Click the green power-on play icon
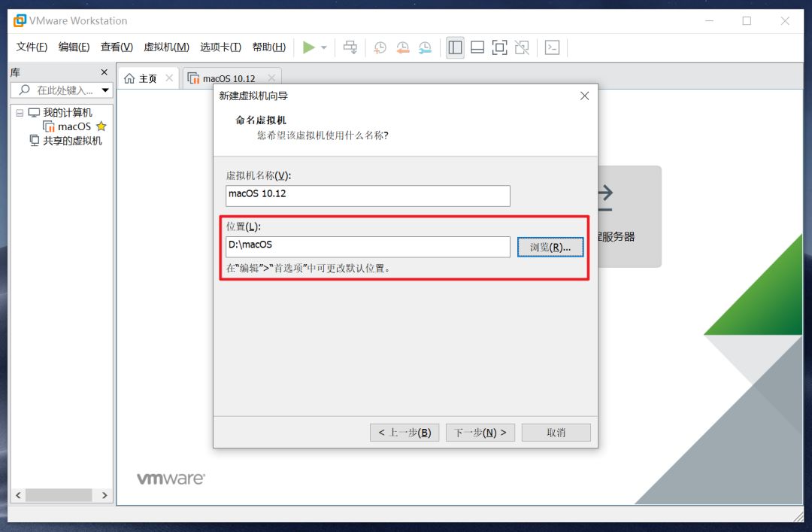The width and height of the screenshot is (812, 532). coord(309,47)
